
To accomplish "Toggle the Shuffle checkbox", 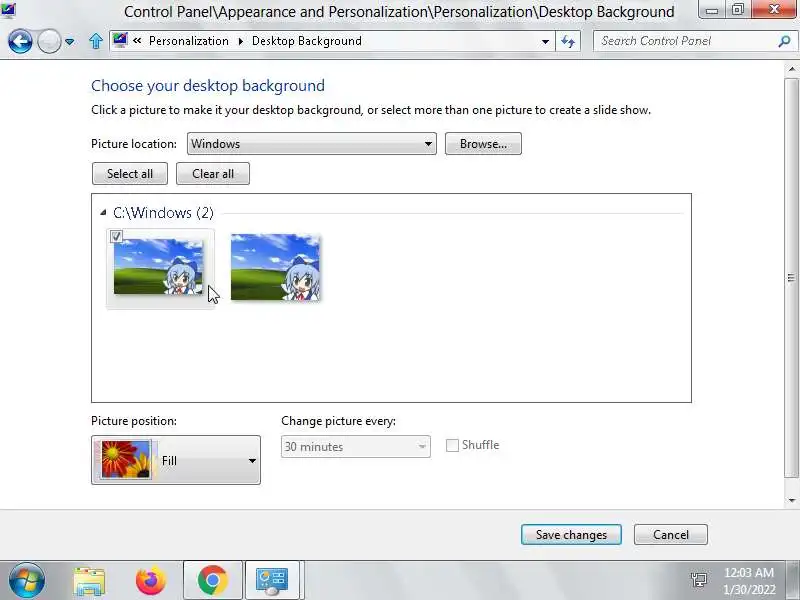I will pyautogui.click(x=452, y=445).
